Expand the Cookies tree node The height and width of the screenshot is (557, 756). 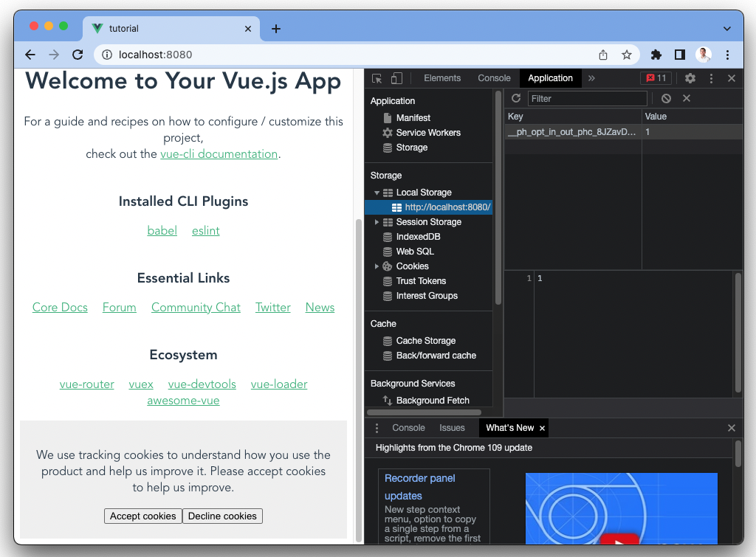pyautogui.click(x=377, y=266)
